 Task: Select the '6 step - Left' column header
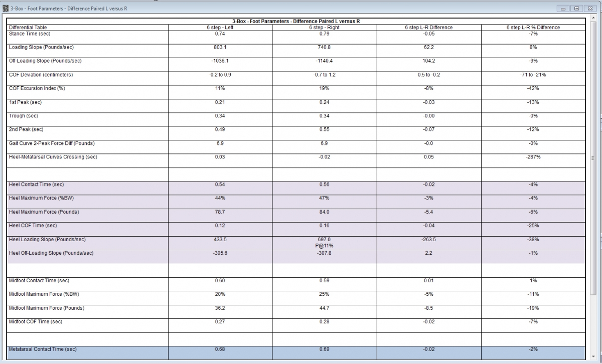tap(220, 28)
